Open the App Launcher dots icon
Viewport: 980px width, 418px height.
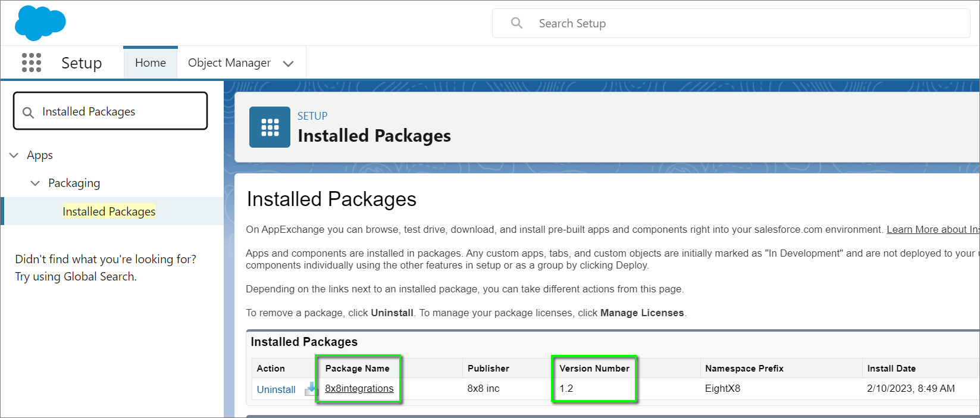(32, 63)
